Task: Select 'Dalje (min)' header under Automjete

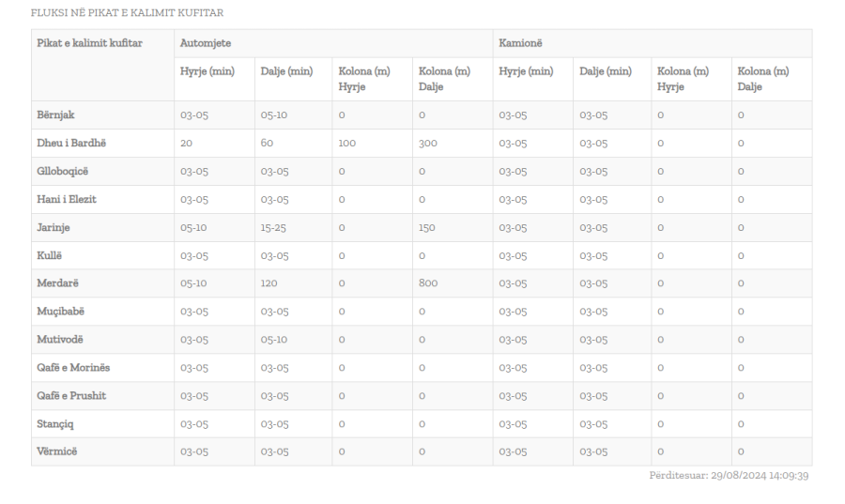Action: click(x=286, y=71)
